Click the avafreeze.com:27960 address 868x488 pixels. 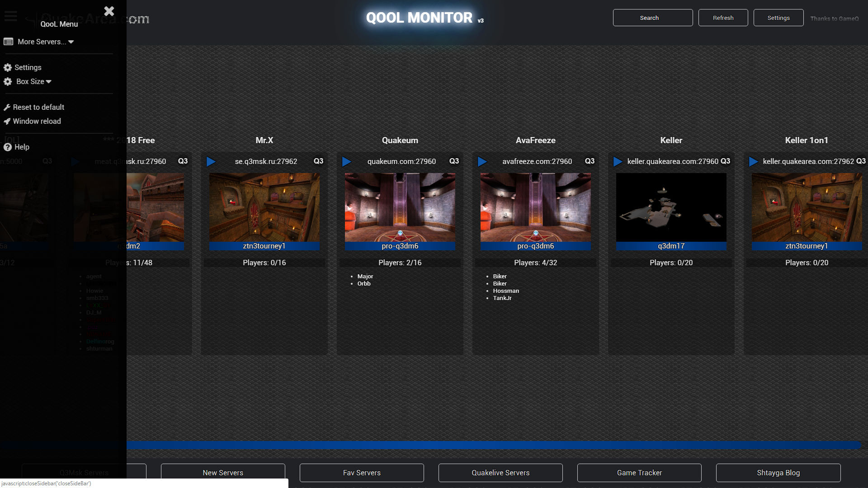pyautogui.click(x=537, y=161)
